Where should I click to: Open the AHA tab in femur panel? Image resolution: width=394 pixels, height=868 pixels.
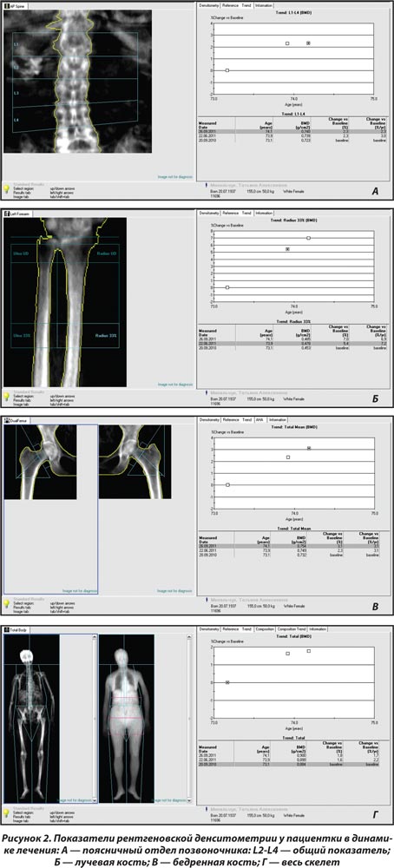click(259, 420)
